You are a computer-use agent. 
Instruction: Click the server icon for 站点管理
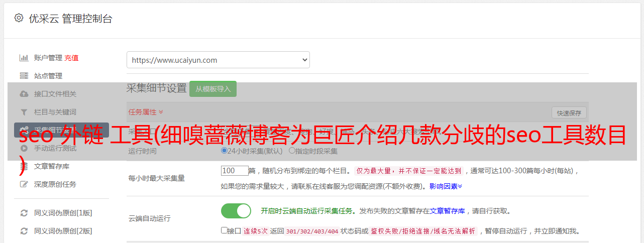tap(24, 76)
